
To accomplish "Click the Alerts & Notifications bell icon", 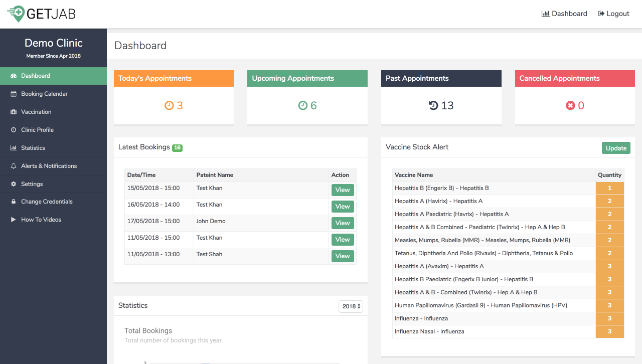I will tap(14, 166).
